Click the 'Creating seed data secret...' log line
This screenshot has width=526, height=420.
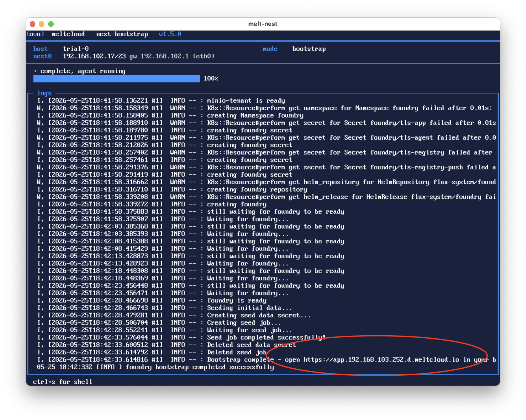(174, 315)
